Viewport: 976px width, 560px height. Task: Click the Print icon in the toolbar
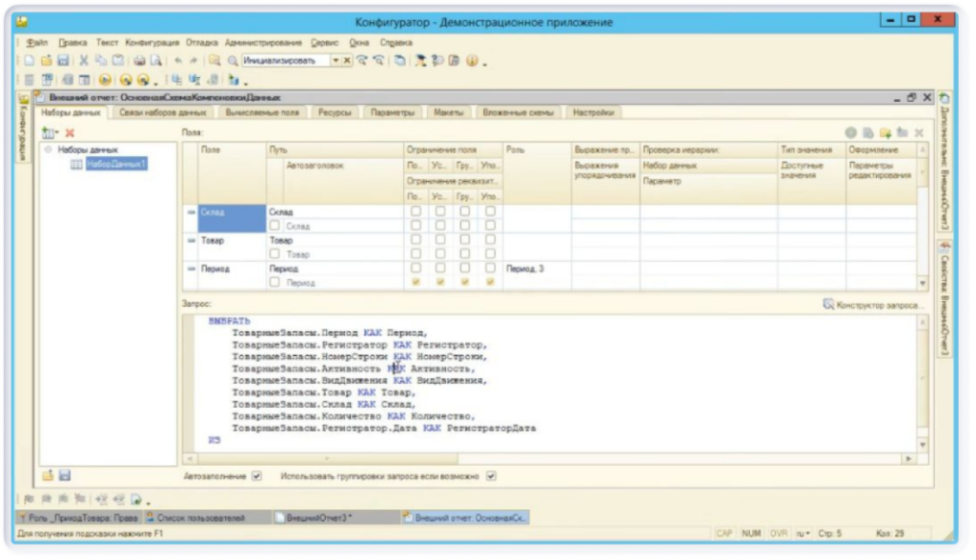pos(139,61)
